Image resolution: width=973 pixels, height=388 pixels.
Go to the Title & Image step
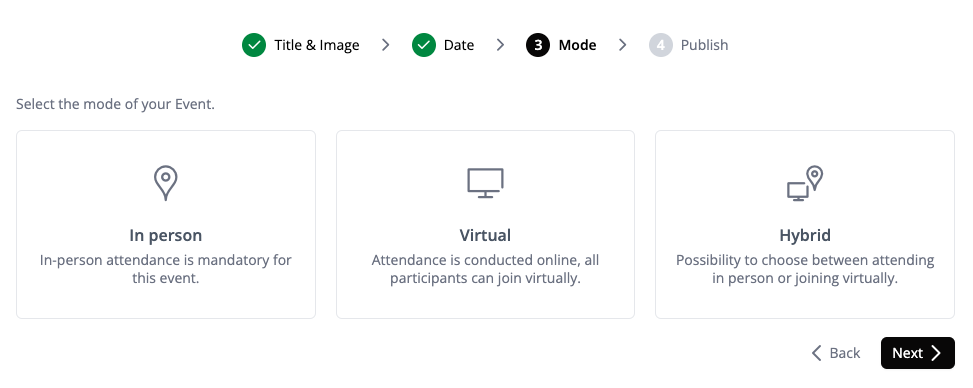tap(316, 45)
